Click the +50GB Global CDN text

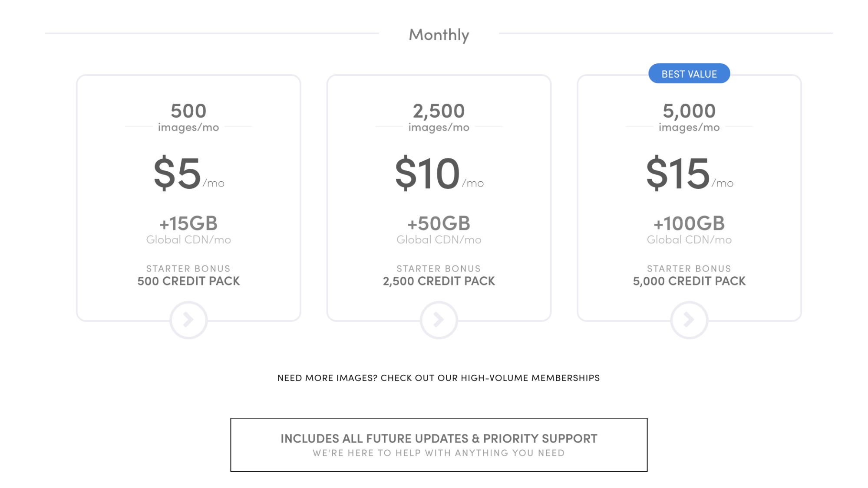(x=439, y=230)
